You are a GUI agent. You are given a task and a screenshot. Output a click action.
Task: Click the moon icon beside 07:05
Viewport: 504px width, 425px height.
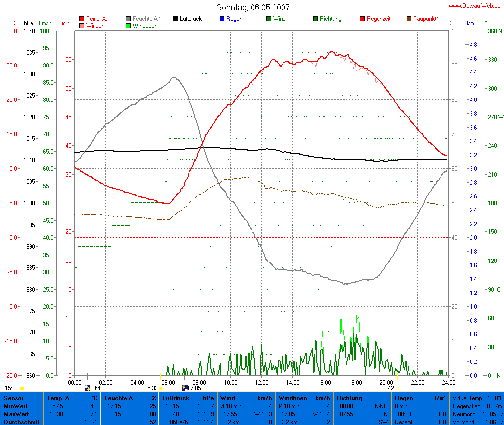point(185,388)
